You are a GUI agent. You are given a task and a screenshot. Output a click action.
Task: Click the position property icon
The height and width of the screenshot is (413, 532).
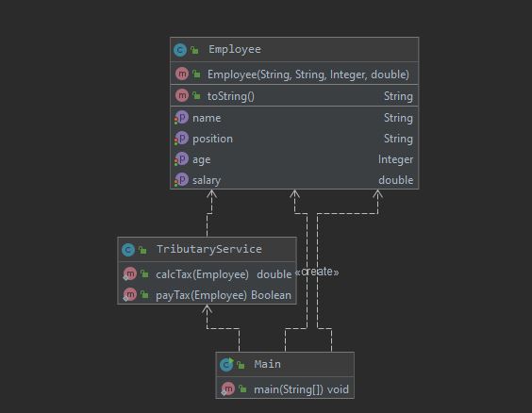[181, 139]
